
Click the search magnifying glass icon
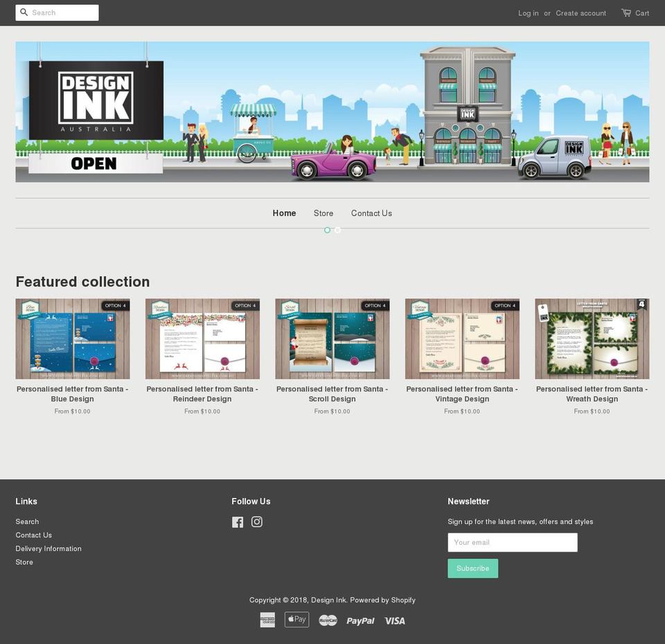(x=23, y=11)
